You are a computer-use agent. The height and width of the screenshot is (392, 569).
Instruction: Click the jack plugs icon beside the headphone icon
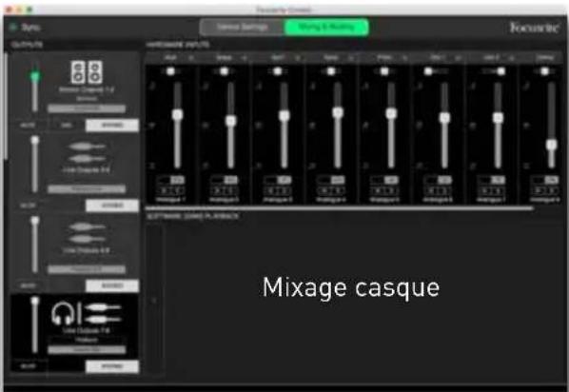click(103, 313)
